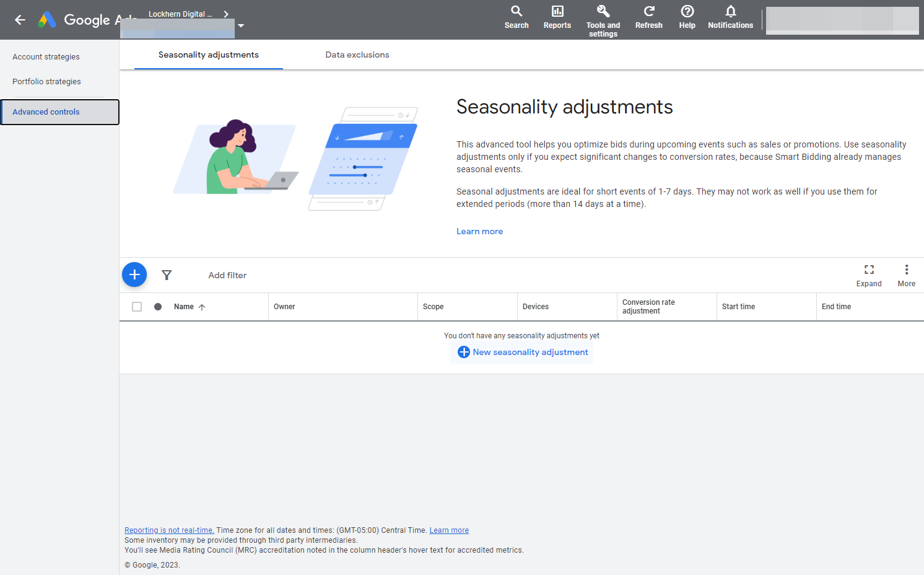924x575 pixels.
Task: Open Reporting is not real-time link
Action: (169, 530)
